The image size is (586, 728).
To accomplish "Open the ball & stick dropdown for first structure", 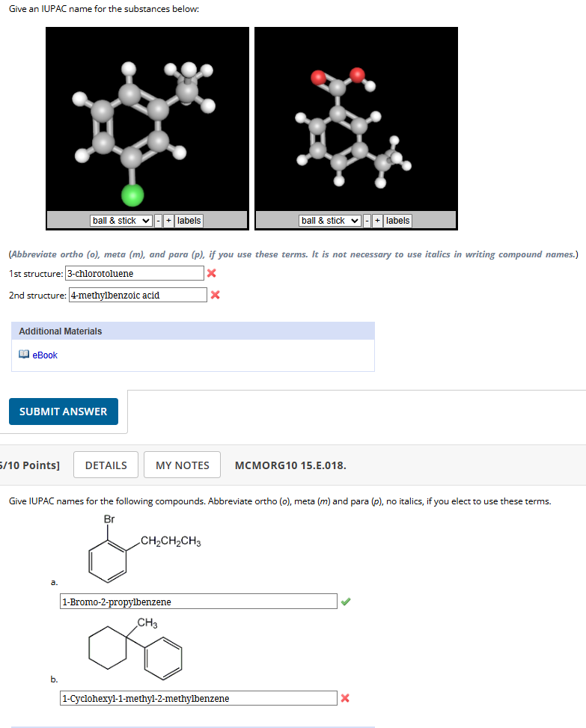I will (120, 220).
